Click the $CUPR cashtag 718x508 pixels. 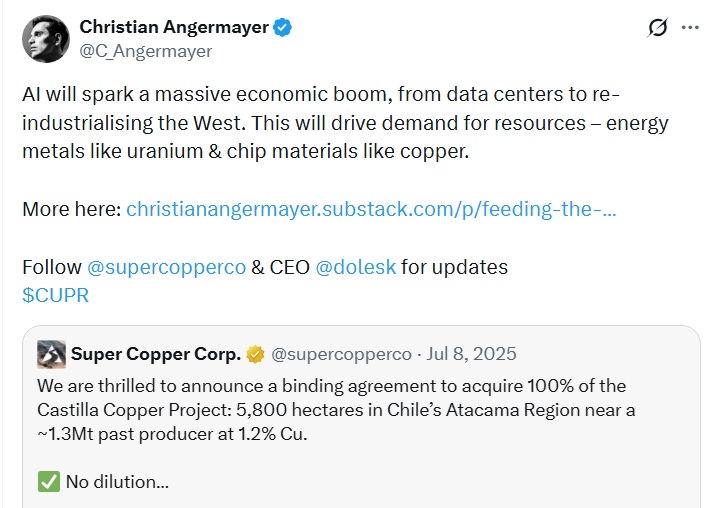(55, 294)
